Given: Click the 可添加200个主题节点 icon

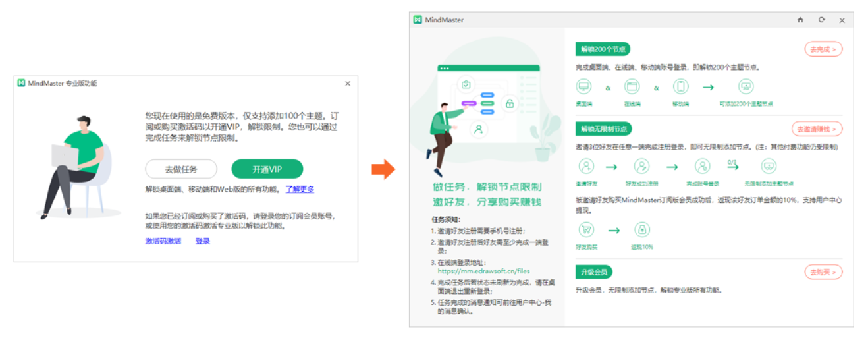Looking at the screenshot, I should pyautogui.click(x=746, y=86).
